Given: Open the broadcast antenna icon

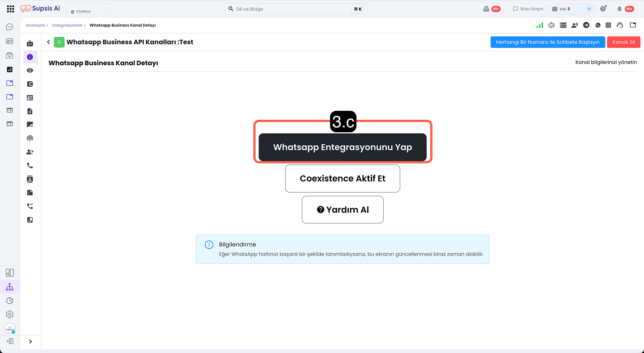Looking at the screenshot, I should 30,139.
